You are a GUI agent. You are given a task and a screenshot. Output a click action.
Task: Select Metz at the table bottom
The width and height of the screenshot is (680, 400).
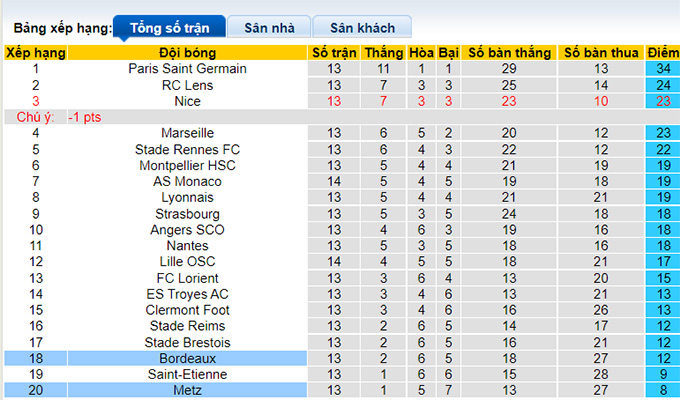[187, 390]
